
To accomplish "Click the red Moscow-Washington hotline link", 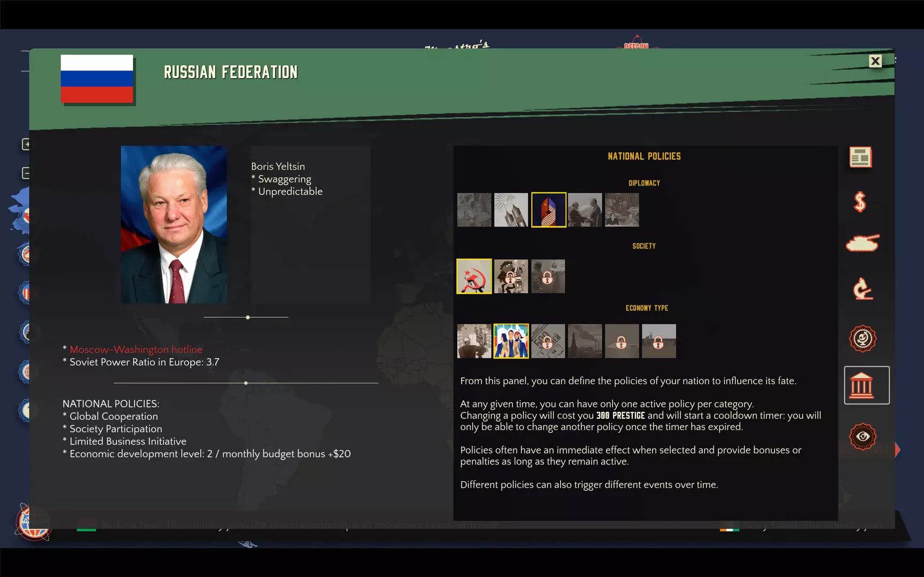I will point(136,349).
